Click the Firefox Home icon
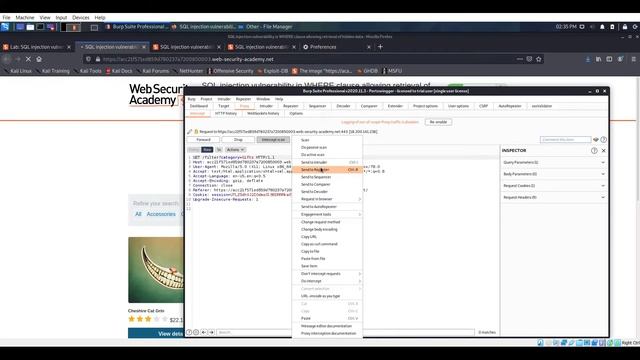This screenshot has height=360, width=640. pyautogui.click(x=39, y=59)
